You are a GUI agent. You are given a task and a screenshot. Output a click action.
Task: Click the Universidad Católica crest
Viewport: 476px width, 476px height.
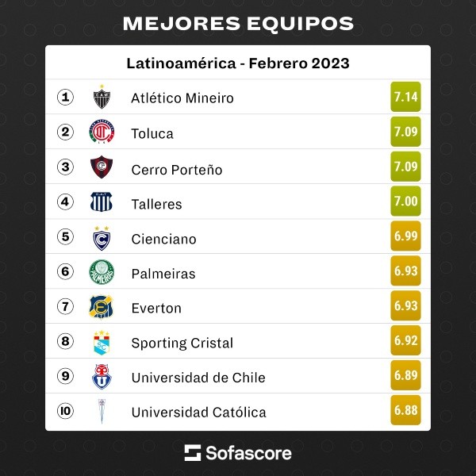pyautogui.click(x=101, y=412)
